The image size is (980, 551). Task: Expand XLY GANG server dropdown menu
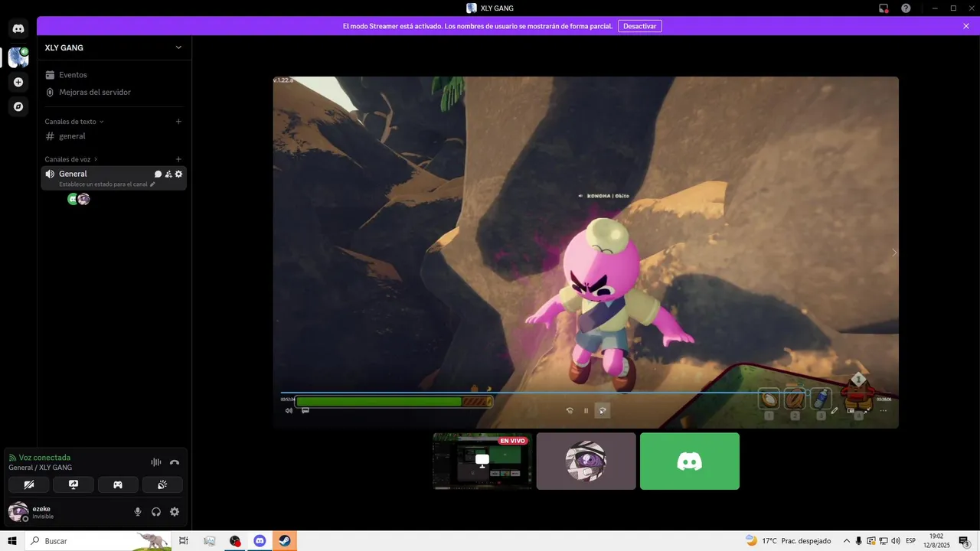178,47
